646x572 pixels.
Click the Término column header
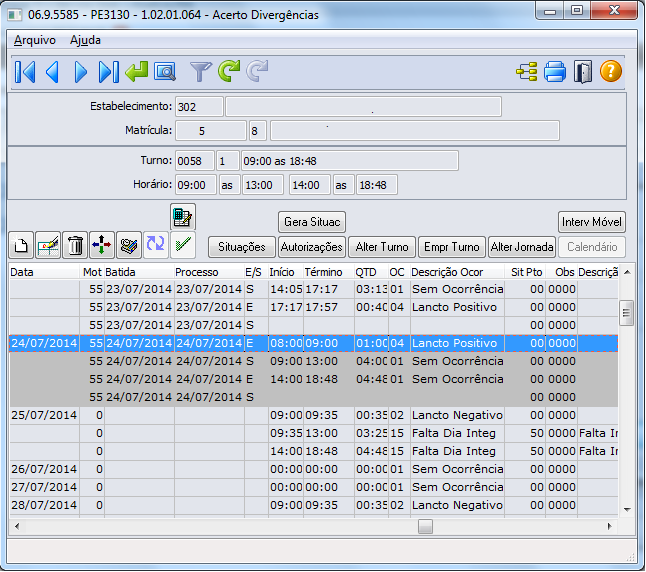coord(329,272)
